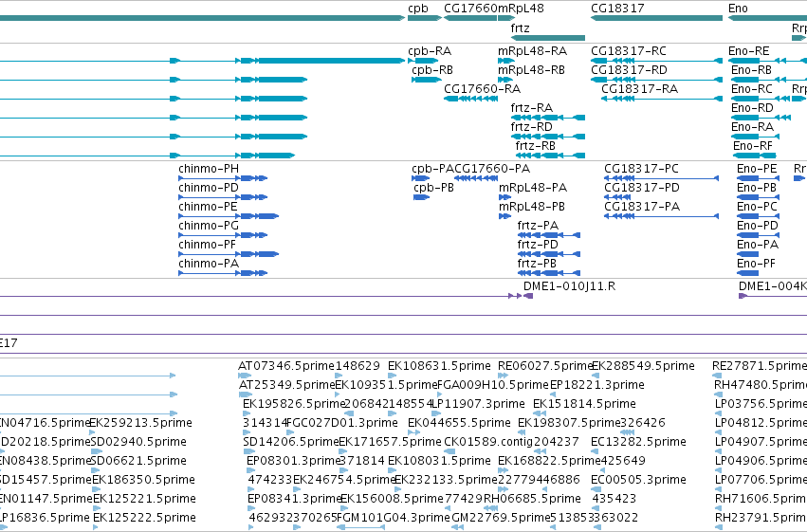Select protein cpb-PB
Viewport: 807px width, 532px height.
(x=434, y=189)
